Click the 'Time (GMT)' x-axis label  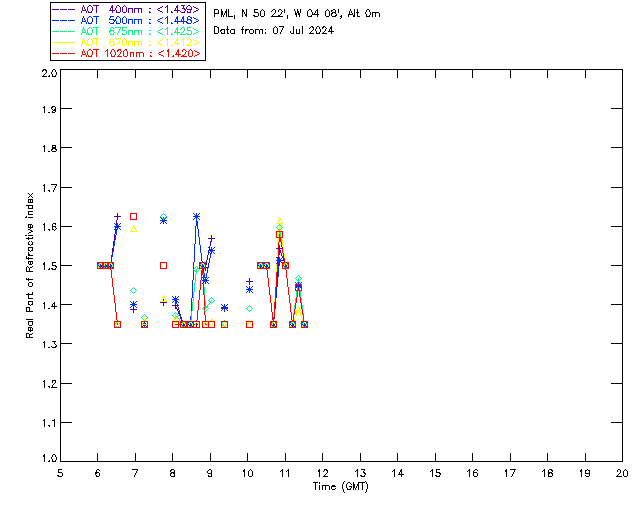click(x=341, y=485)
